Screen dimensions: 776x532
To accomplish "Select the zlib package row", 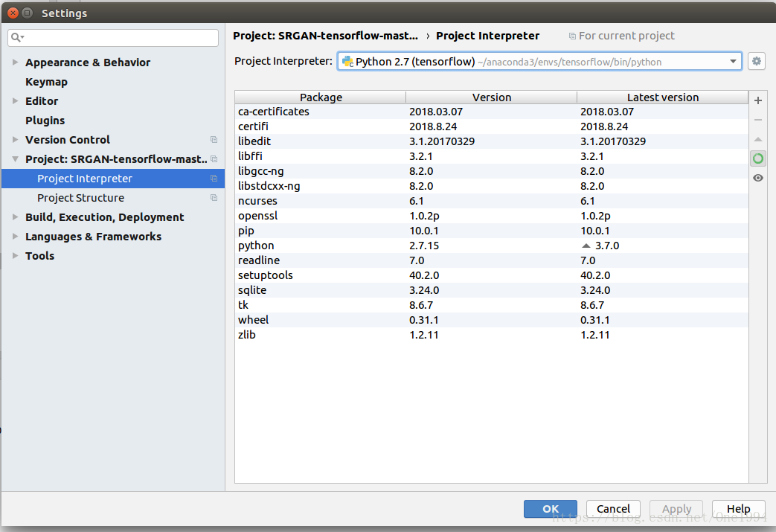I will point(492,334).
